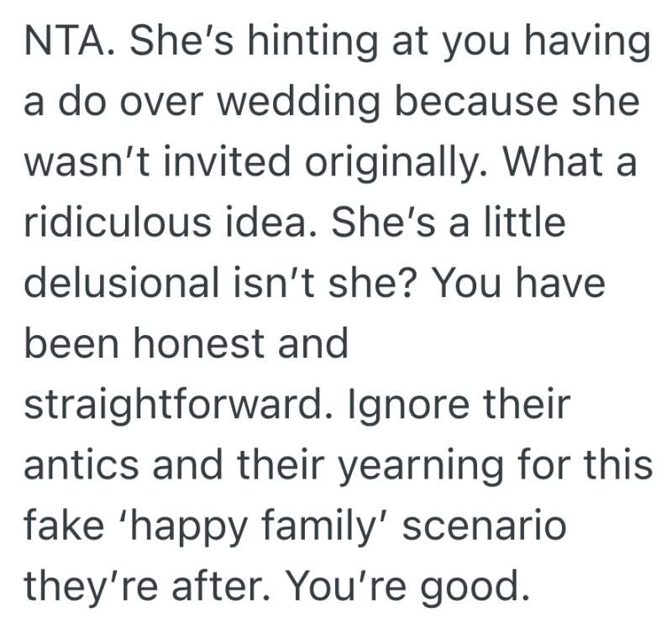Click the word "invited"
Viewport: 672px width, 623px height.
click(x=252, y=161)
